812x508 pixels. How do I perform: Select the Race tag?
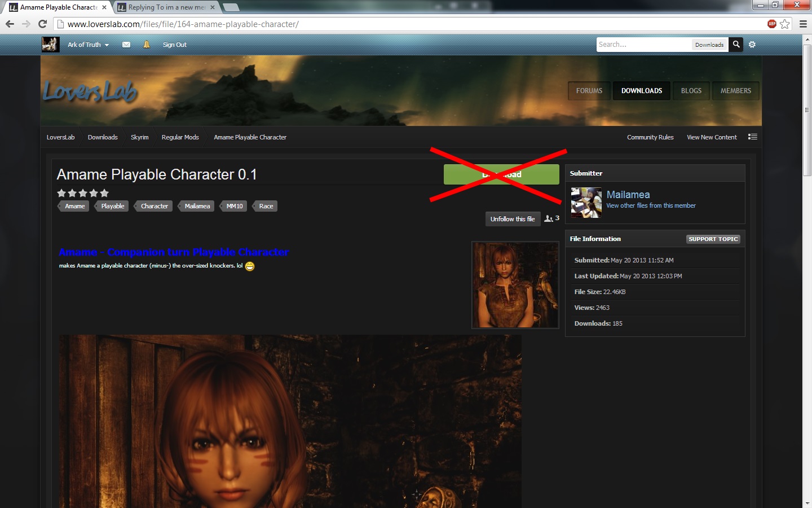pyautogui.click(x=265, y=206)
